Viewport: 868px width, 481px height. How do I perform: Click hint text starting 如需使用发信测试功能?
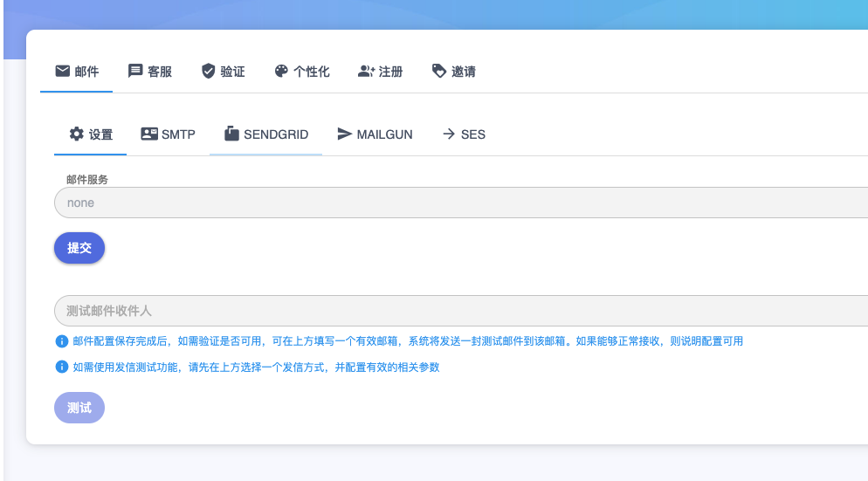pos(256,367)
